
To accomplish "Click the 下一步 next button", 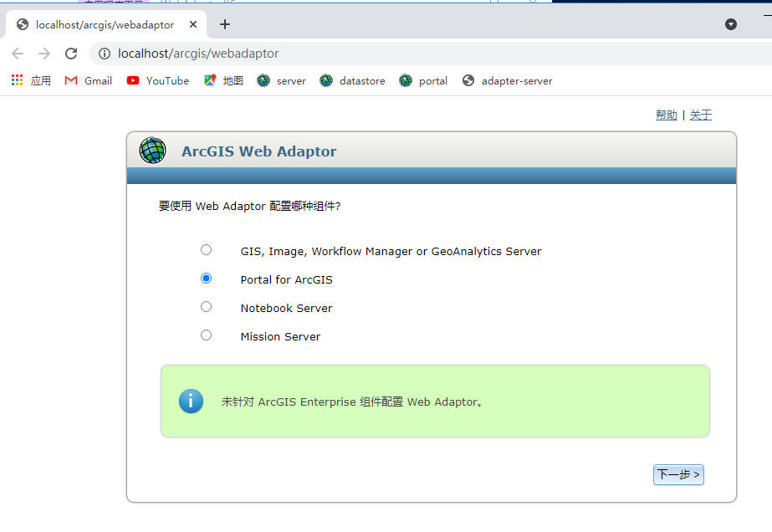I will 678,474.
